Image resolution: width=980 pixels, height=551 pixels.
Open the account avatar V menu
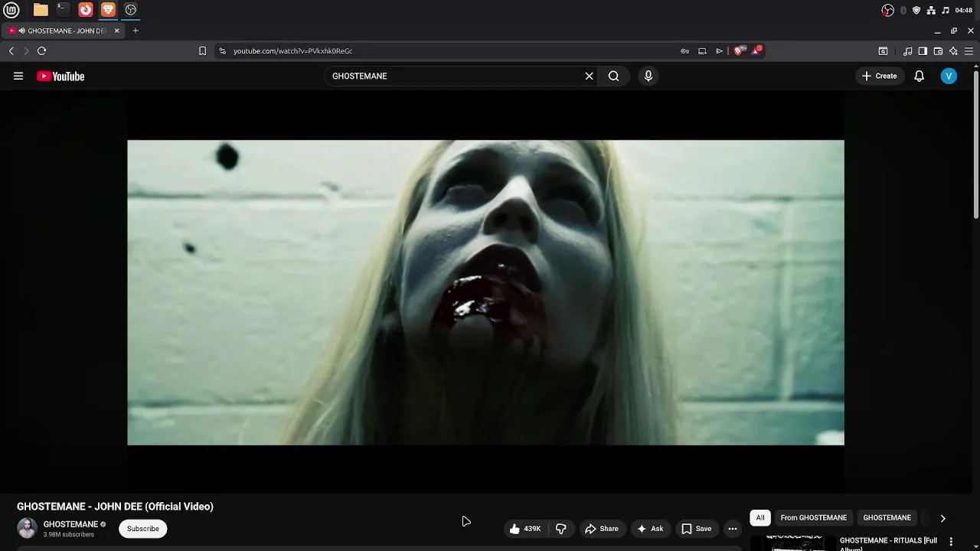tap(949, 76)
